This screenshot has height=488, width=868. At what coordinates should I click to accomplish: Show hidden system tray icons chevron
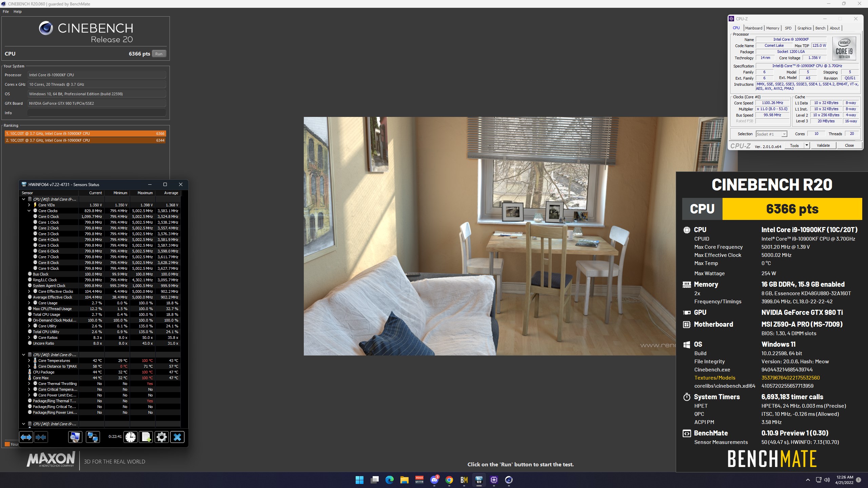[x=808, y=480]
